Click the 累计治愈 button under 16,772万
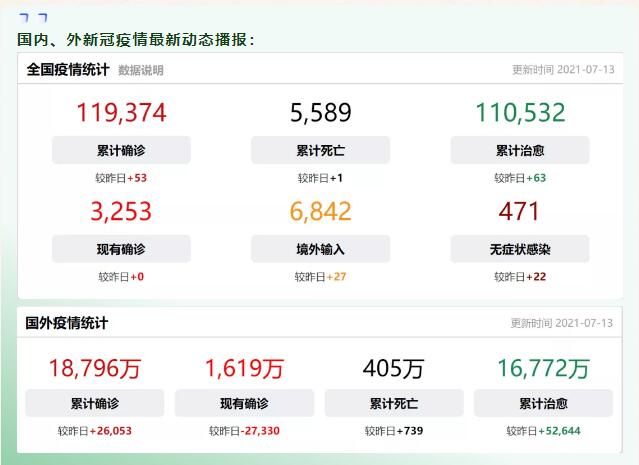Screen dimensions: 639x465 point(543,404)
